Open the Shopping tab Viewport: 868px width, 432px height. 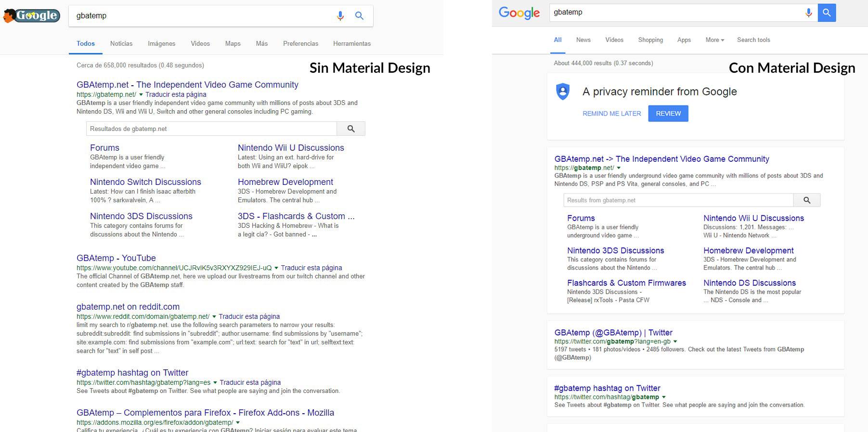click(x=650, y=40)
